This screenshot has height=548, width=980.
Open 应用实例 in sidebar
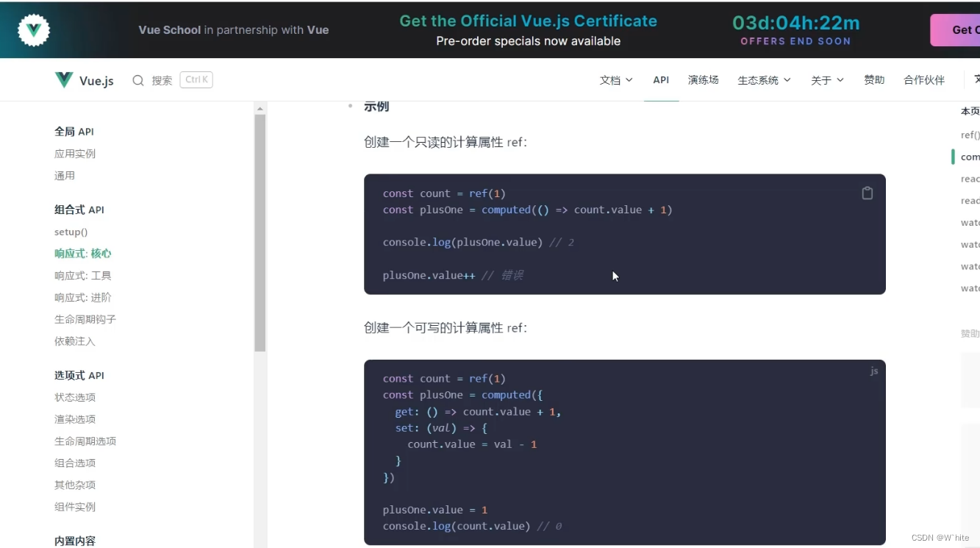tap(75, 154)
